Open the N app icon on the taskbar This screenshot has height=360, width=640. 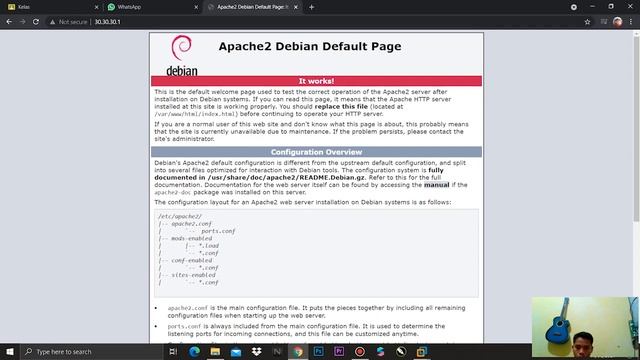coord(277,351)
